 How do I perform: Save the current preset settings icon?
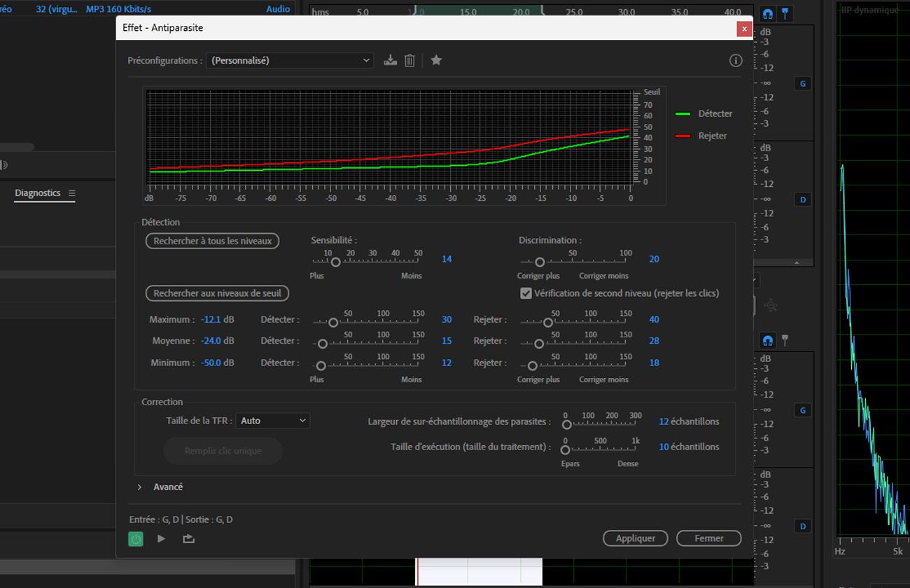(391, 60)
